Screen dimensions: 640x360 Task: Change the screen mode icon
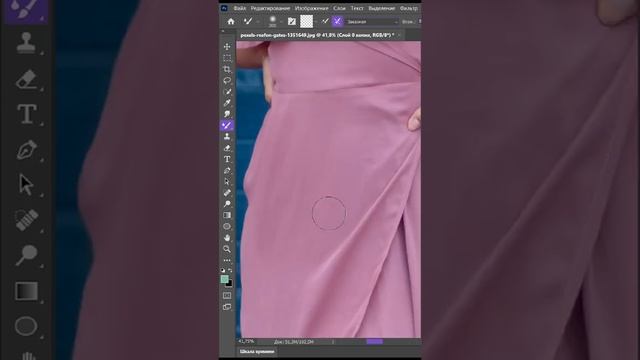(227, 307)
